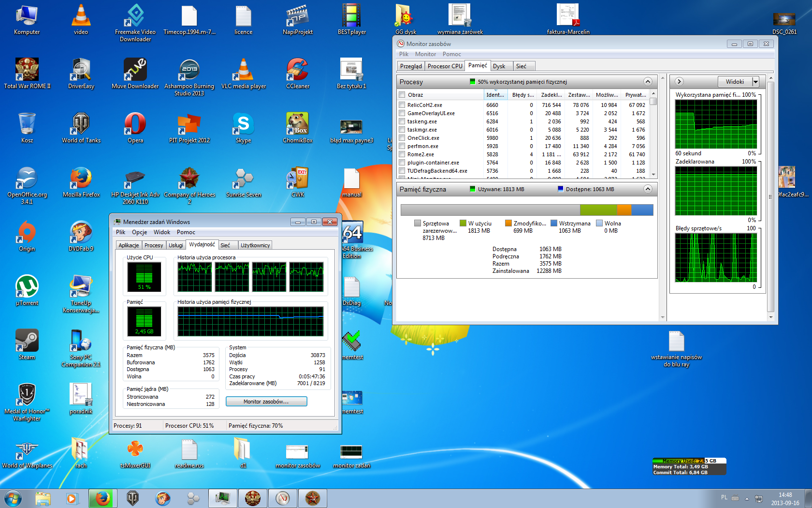The width and height of the screenshot is (812, 508).
Task: Open the Przegląd tab
Action: [x=411, y=66]
